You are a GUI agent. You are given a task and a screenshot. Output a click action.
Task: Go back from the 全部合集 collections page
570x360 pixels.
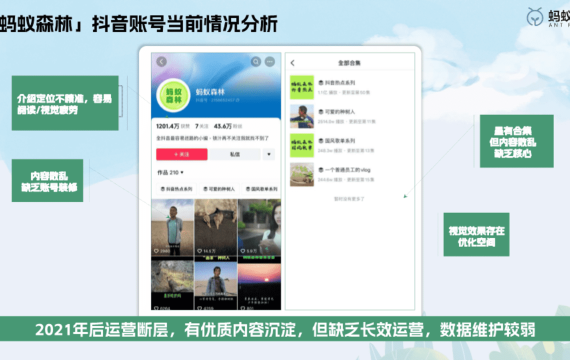click(x=293, y=63)
